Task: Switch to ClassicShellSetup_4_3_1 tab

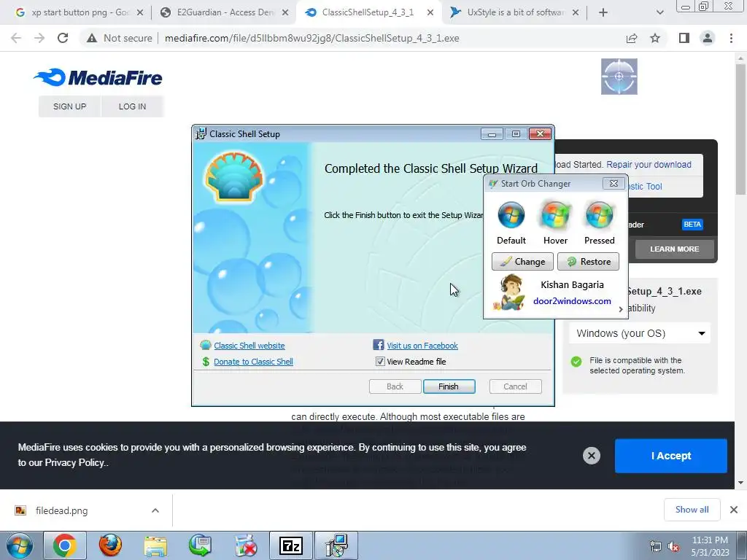Action: (x=368, y=12)
